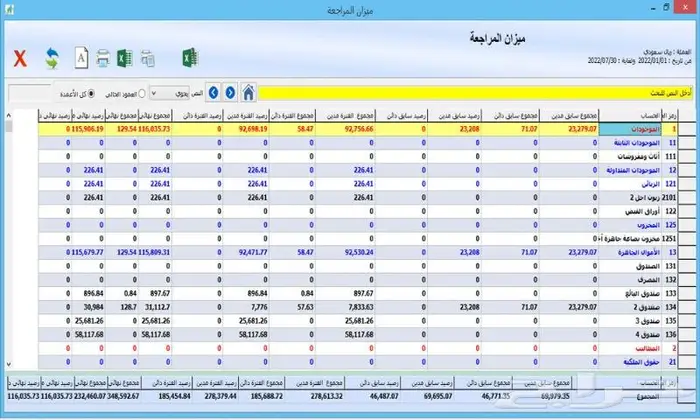The height and width of the screenshot is (420, 700).
Task: Click the vertical scrollbar thumb of the grid
Action: 8,126
